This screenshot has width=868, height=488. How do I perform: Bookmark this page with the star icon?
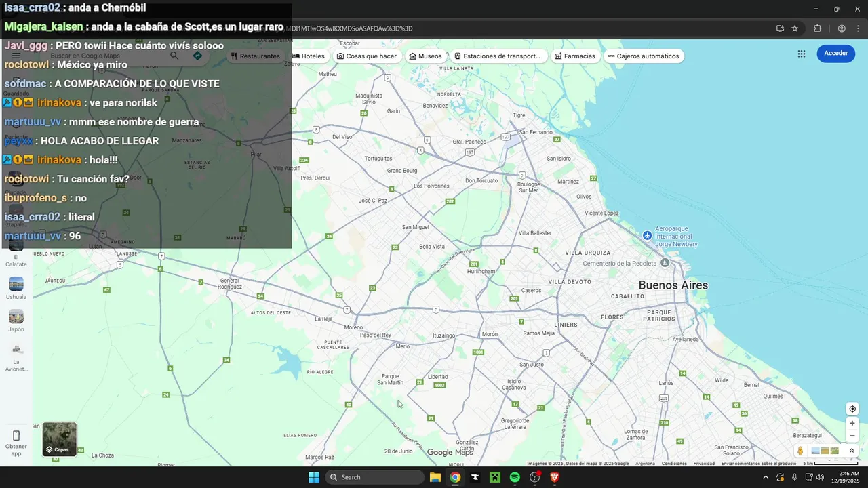(x=795, y=28)
